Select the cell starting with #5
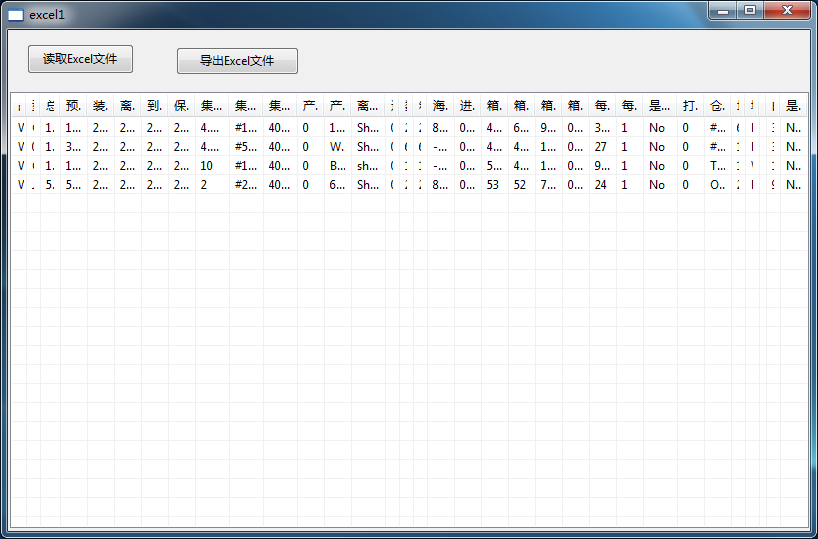The width and height of the screenshot is (818, 539). coord(246,147)
